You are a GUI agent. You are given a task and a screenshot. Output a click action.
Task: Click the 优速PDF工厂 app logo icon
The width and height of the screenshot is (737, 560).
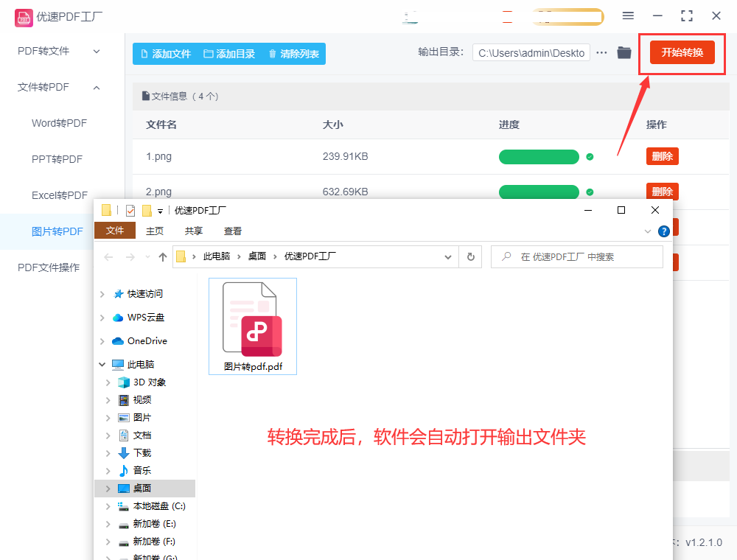[24, 18]
